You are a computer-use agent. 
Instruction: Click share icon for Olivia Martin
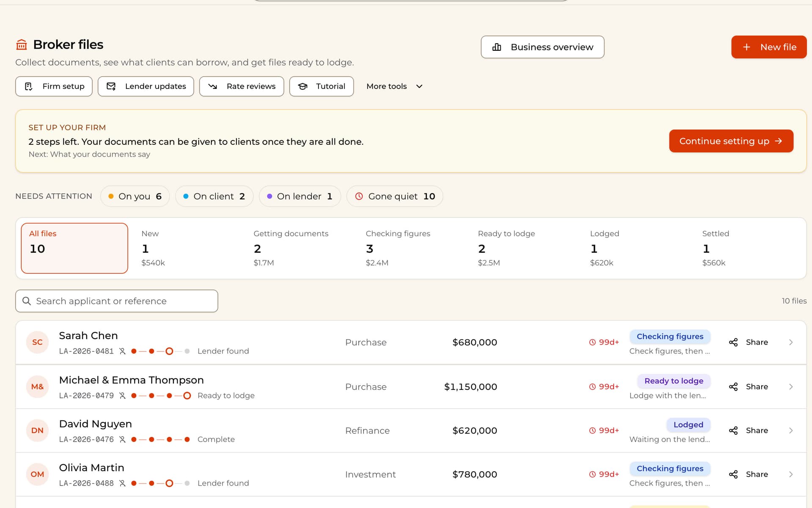[x=733, y=475]
